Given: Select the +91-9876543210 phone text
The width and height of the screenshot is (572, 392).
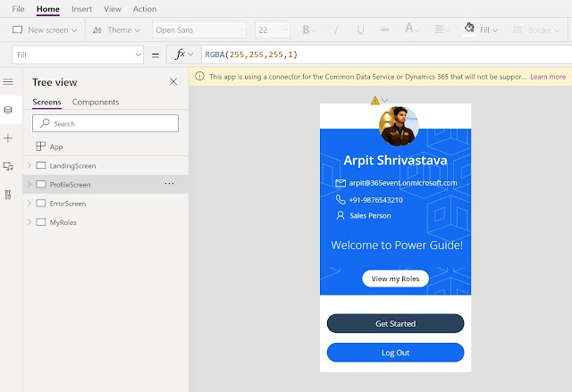Looking at the screenshot, I should click(375, 200).
